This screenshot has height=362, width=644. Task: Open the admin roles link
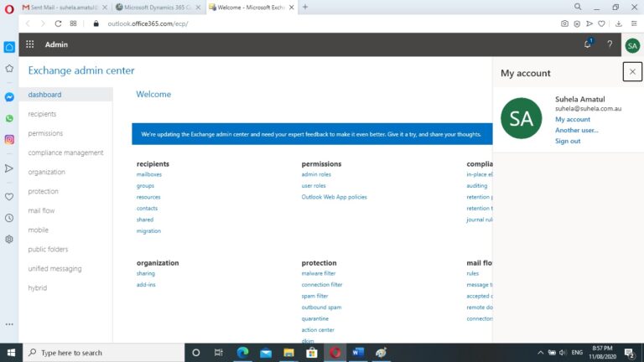pos(316,174)
